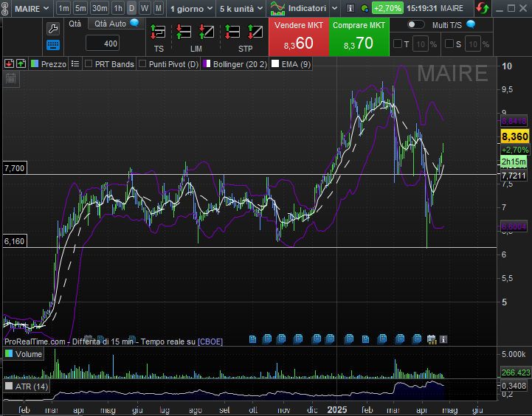Click the Bollinger purple color swatch

coord(207,64)
